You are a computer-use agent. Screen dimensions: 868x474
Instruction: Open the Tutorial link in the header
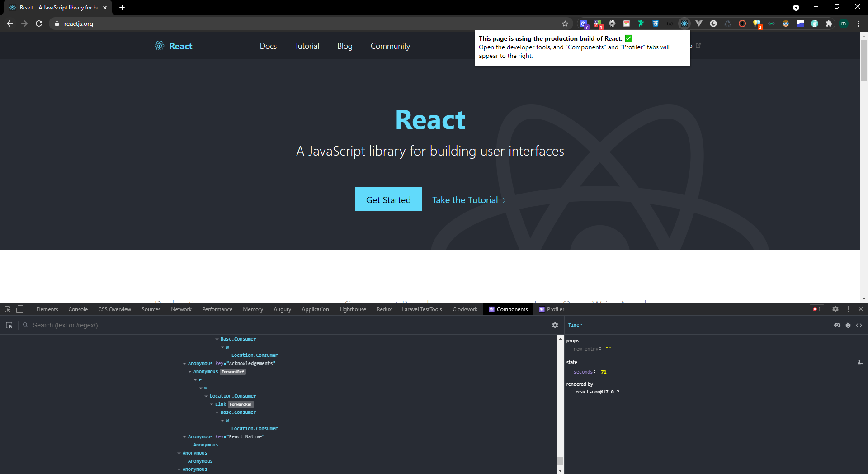coord(307,46)
